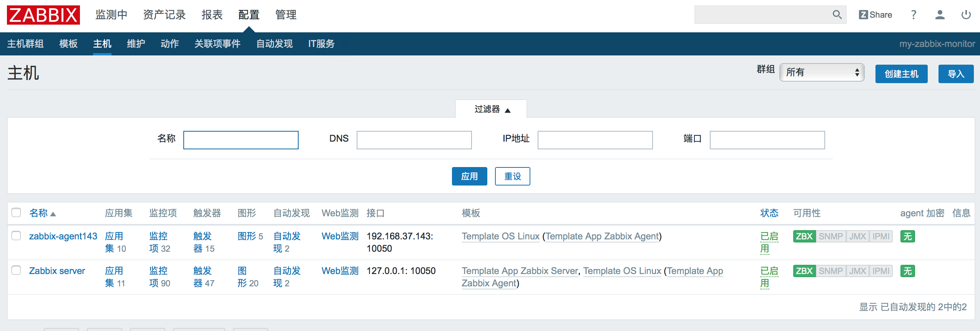This screenshot has width=980, height=331.
Task: Click IPMI availability badge for zabbix-agent143
Action: point(881,236)
